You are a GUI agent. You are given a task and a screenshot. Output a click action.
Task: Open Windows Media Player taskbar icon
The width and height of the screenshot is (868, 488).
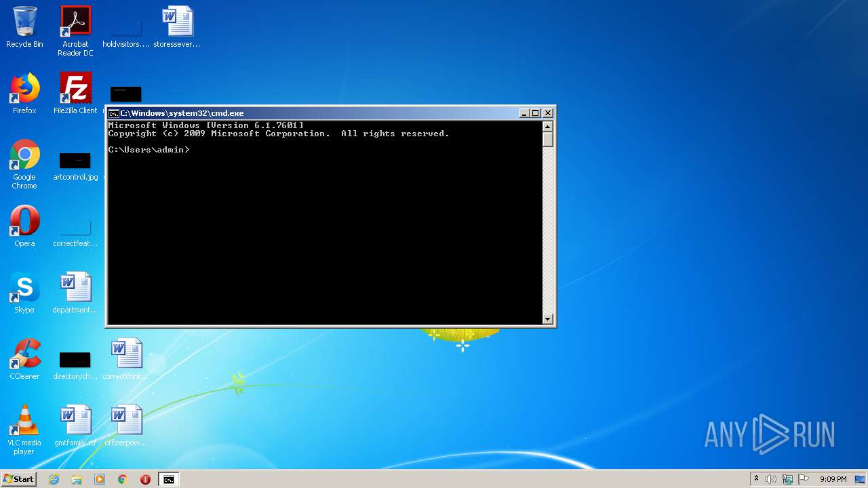(x=100, y=479)
